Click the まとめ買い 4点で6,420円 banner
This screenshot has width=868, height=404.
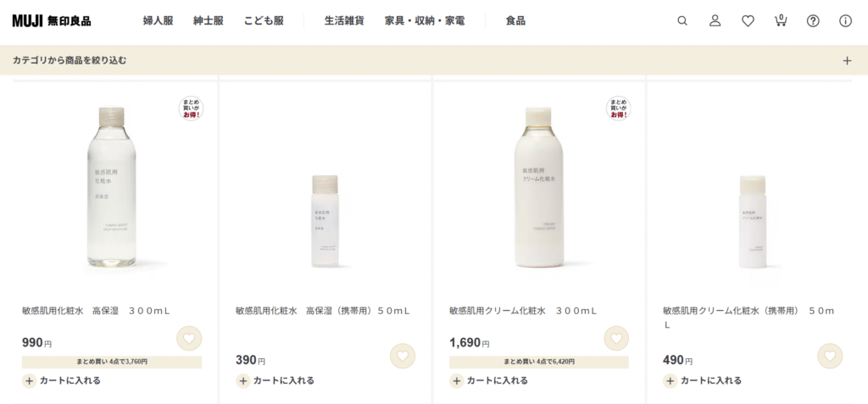point(538,362)
